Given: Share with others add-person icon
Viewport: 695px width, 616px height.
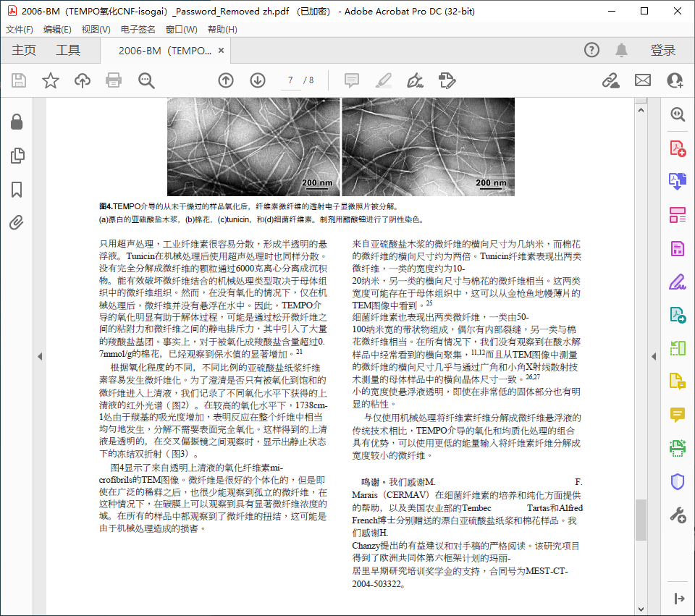Looking at the screenshot, I should point(675,80).
